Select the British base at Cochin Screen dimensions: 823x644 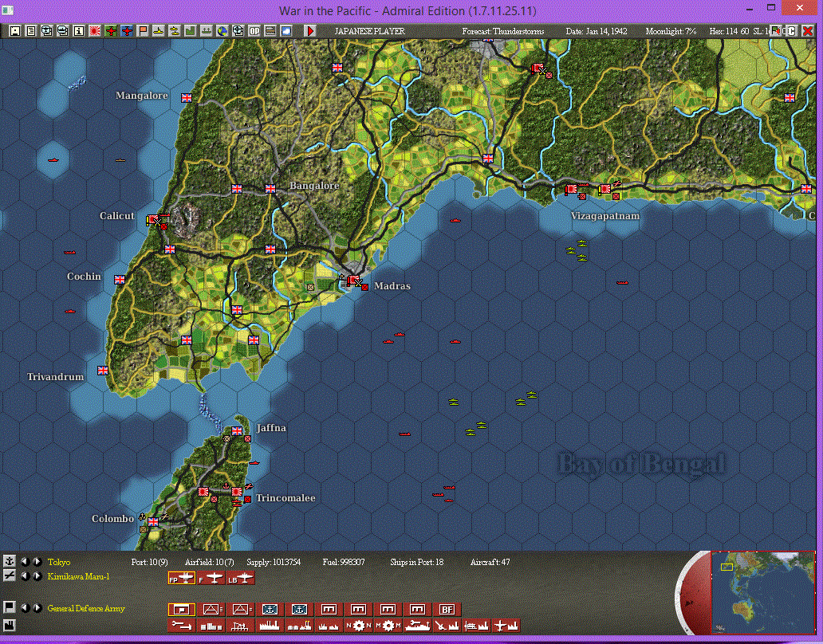120,280
